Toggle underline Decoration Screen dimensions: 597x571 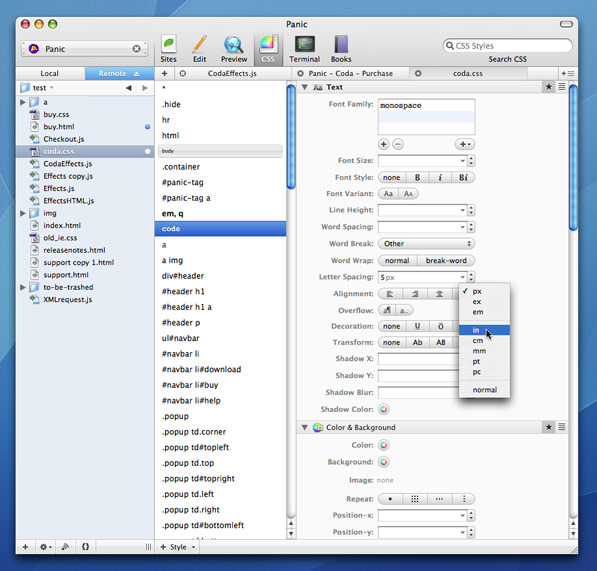coord(417,326)
